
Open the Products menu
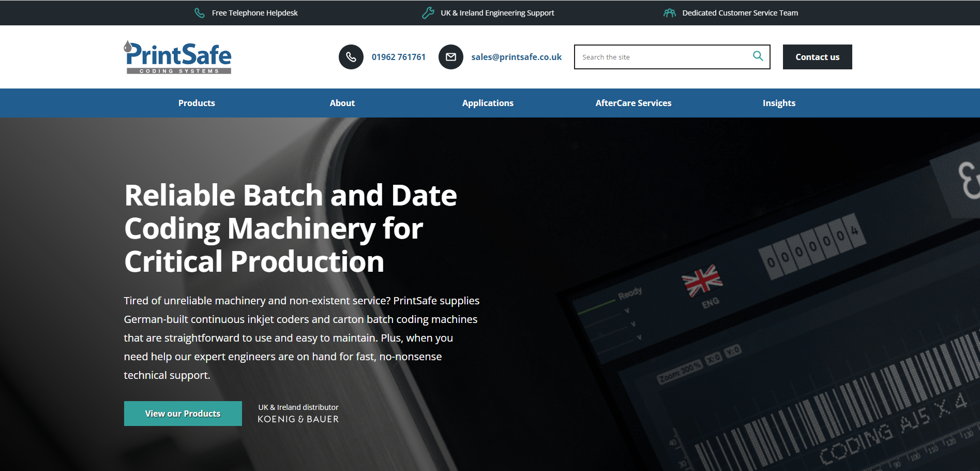[x=197, y=103]
